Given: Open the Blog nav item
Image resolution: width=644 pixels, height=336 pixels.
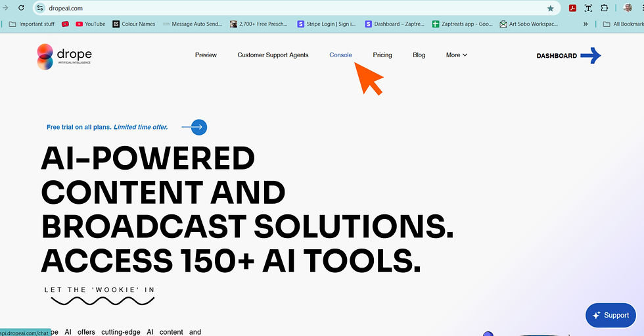Looking at the screenshot, I should [x=419, y=55].
